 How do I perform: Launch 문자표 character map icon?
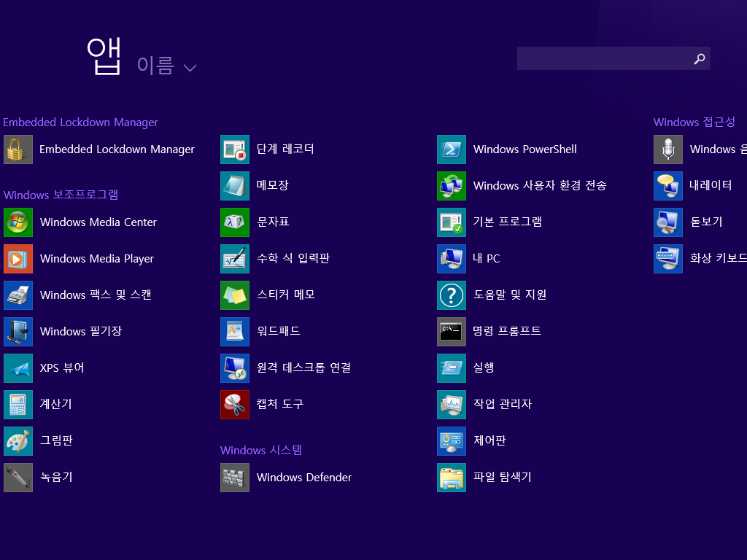235,222
